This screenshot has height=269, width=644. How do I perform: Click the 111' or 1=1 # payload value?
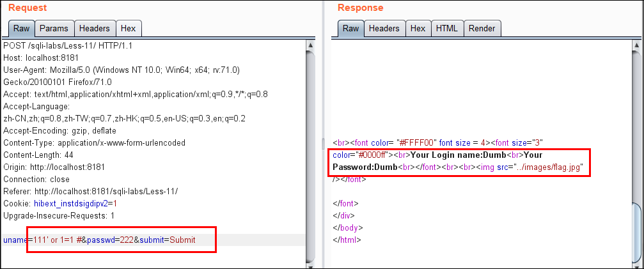(58, 240)
